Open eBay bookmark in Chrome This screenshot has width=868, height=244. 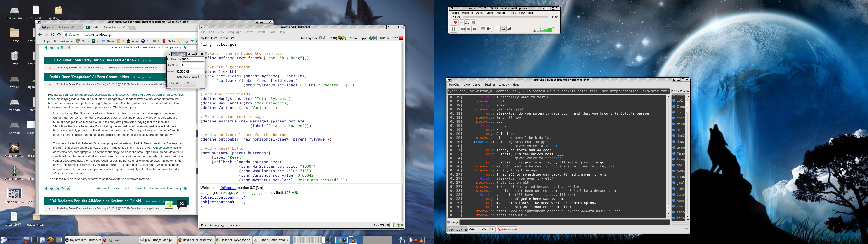tap(133, 41)
